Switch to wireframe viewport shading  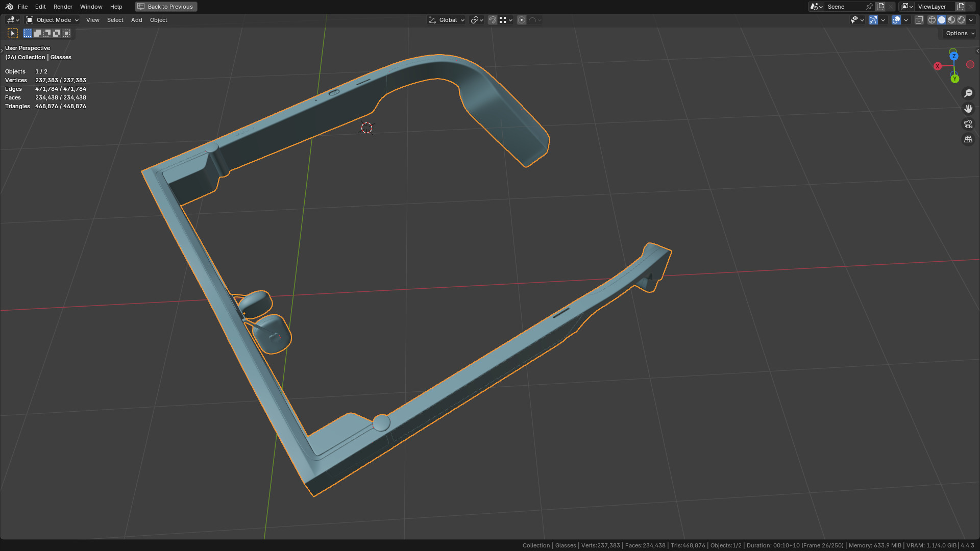[932, 20]
